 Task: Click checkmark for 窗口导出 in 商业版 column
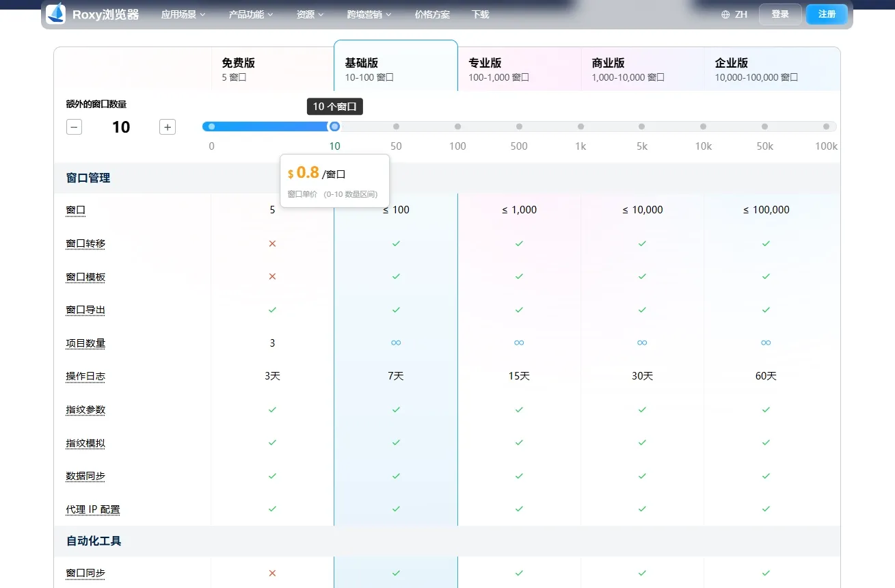pyautogui.click(x=642, y=310)
